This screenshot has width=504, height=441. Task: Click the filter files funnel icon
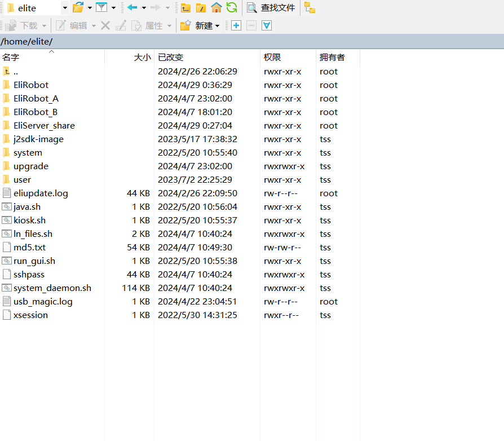coord(101,7)
